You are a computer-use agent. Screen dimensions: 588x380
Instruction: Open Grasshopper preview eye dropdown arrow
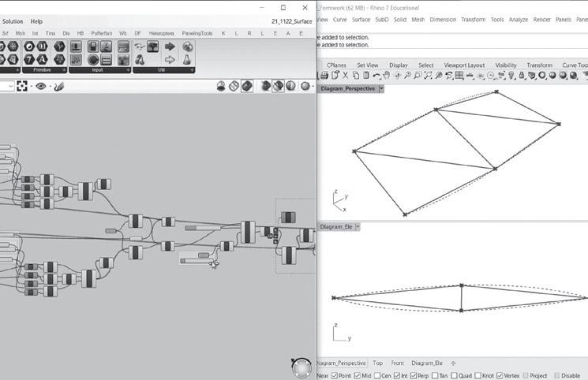pyautogui.click(x=51, y=87)
